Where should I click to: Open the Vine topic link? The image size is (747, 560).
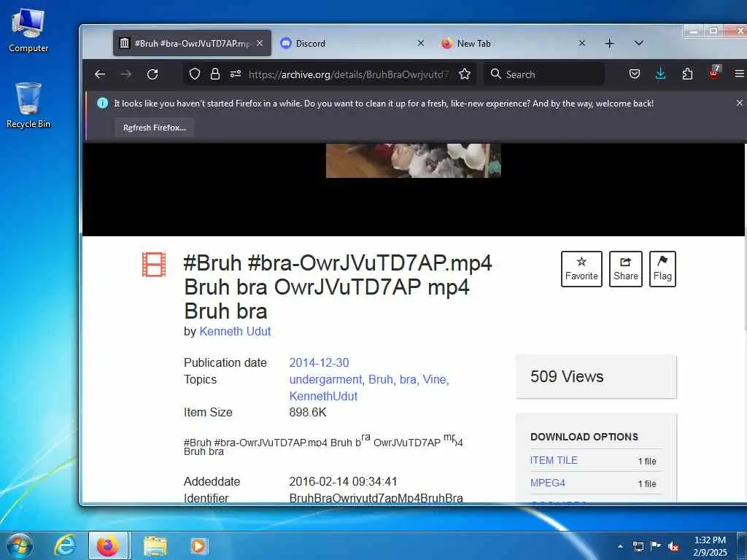coord(435,379)
